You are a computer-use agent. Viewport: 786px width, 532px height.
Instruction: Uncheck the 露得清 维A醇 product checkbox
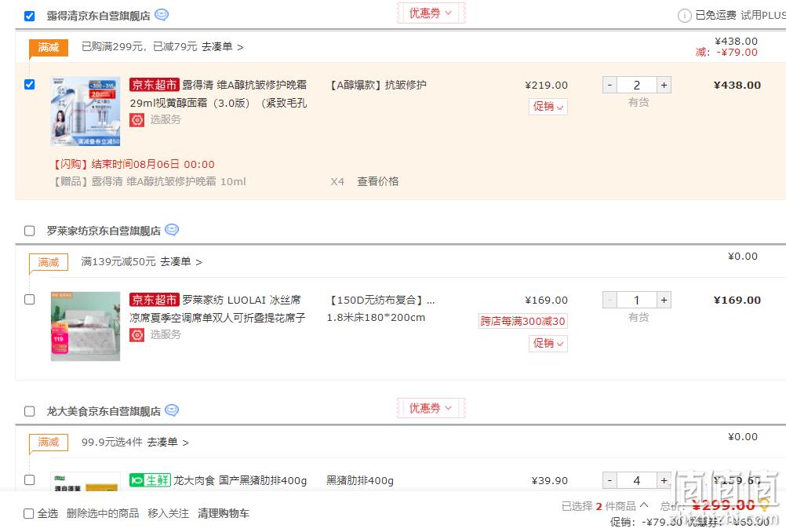tap(30, 84)
